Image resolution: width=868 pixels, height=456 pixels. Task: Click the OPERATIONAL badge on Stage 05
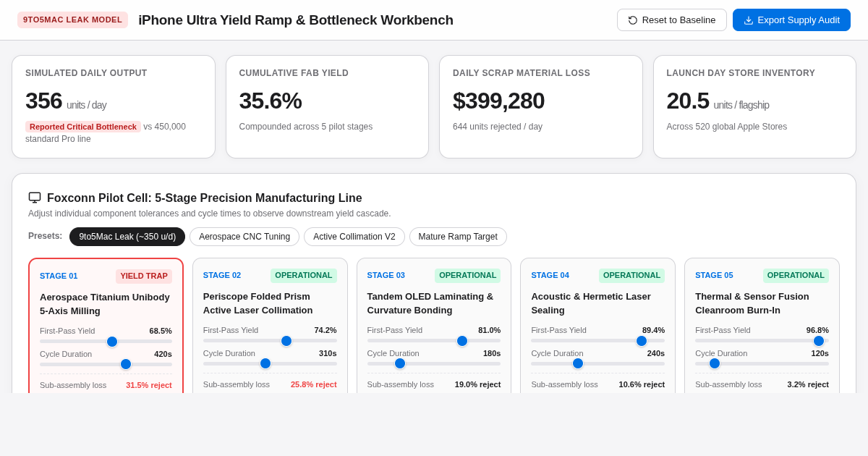tap(796, 276)
